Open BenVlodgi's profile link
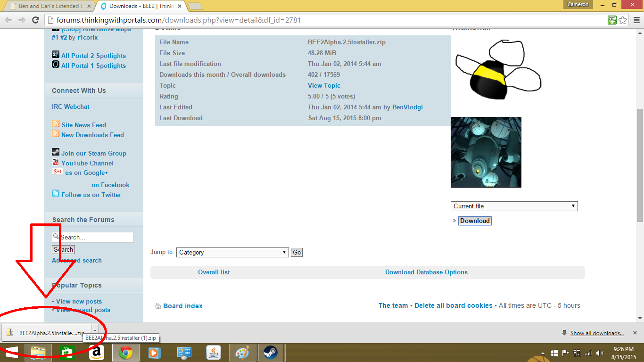This screenshot has height=362, width=644. click(x=407, y=107)
